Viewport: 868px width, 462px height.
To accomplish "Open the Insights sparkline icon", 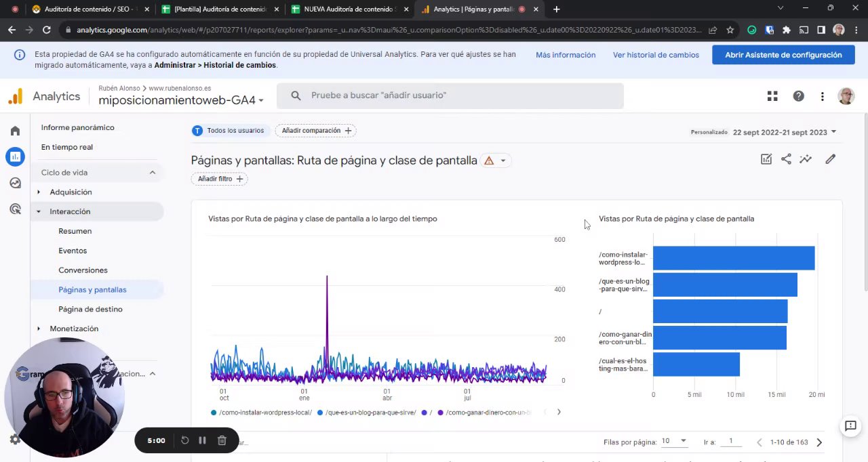I will (x=806, y=159).
